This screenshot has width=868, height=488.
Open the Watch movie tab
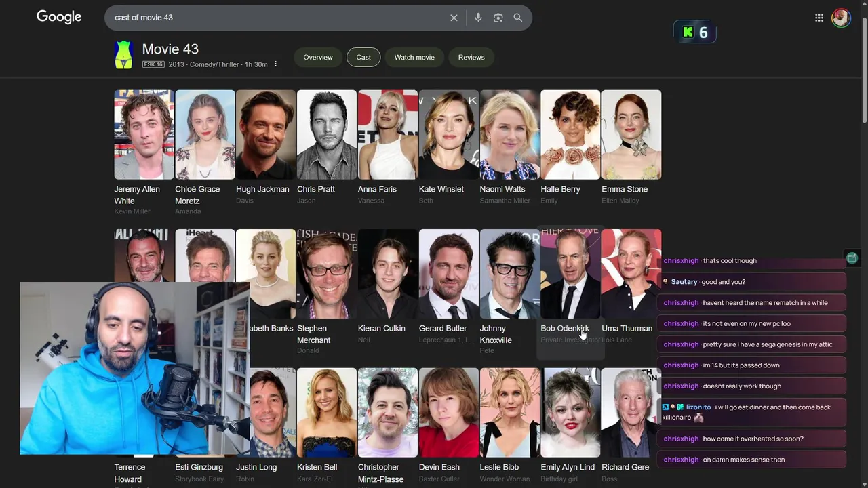(x=414, y=58)
